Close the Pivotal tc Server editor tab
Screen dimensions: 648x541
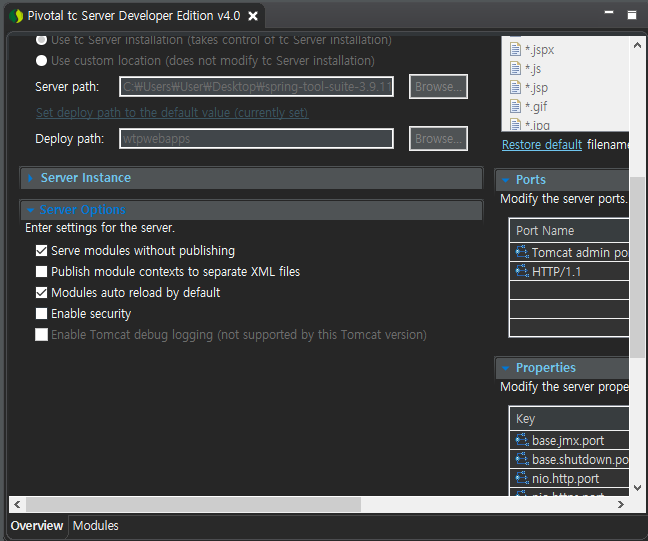click(253, 16)
